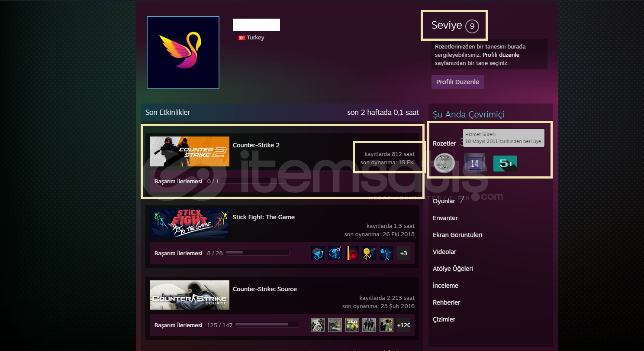
Task: Open Stick Fight achievement with arrow in head
Action: [x=386, y=253]
